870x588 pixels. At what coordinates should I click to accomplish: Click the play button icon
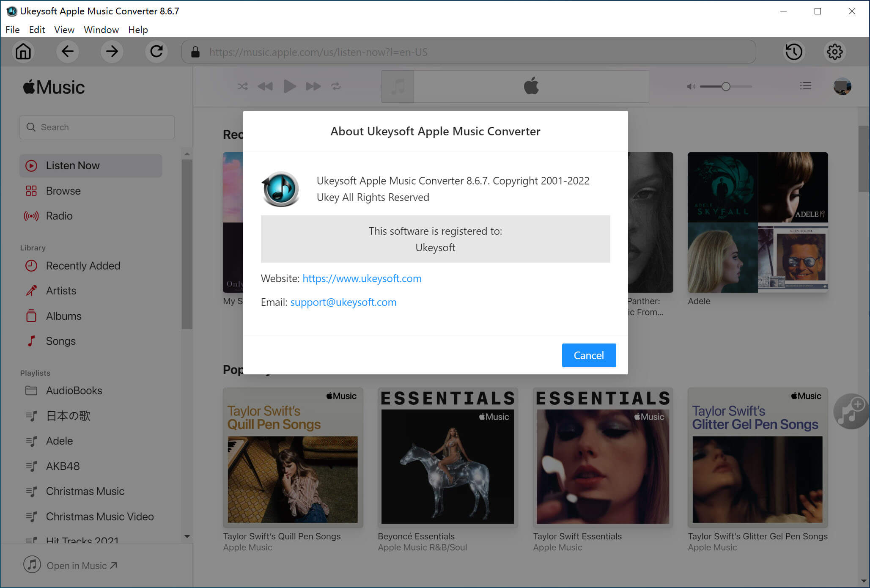coord(289,86)
